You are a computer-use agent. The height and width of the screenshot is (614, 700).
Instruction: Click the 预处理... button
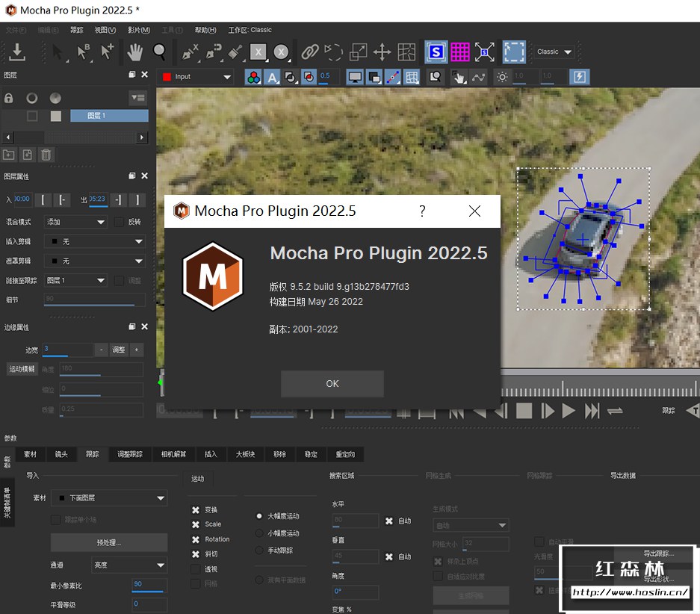[x=109, y=542]
